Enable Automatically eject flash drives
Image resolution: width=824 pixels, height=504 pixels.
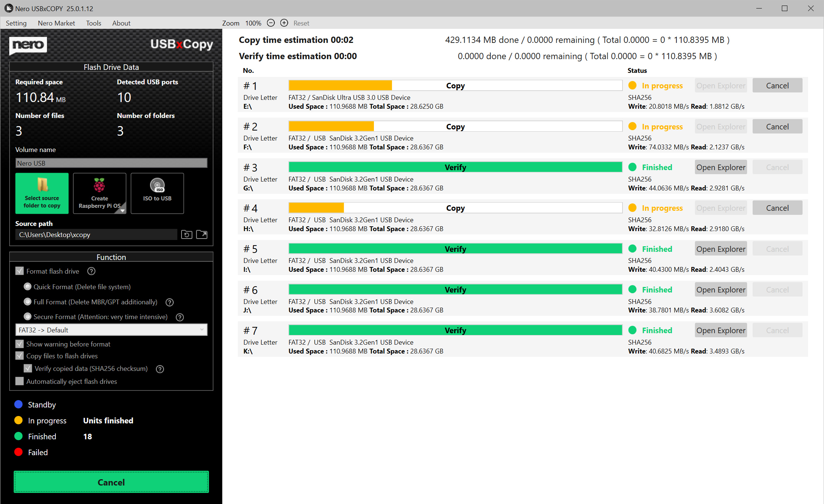coord(20,381)
